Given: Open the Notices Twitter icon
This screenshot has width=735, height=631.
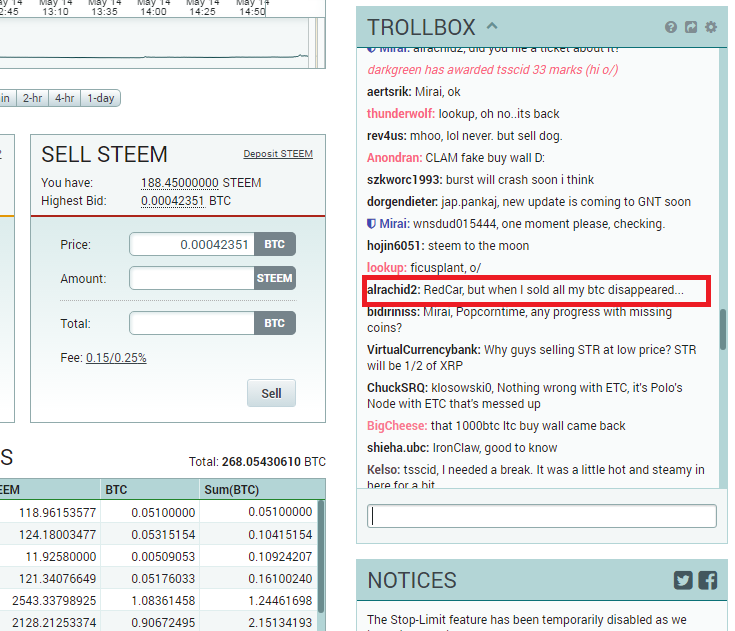Looking at the screenshot, I should pyautogui.click(x=683, y=580).
